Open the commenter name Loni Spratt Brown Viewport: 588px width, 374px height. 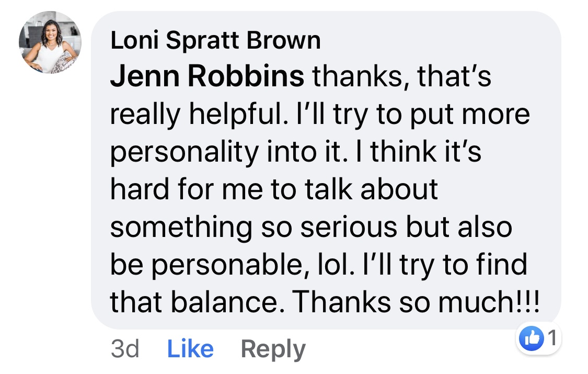pos(216,40)
